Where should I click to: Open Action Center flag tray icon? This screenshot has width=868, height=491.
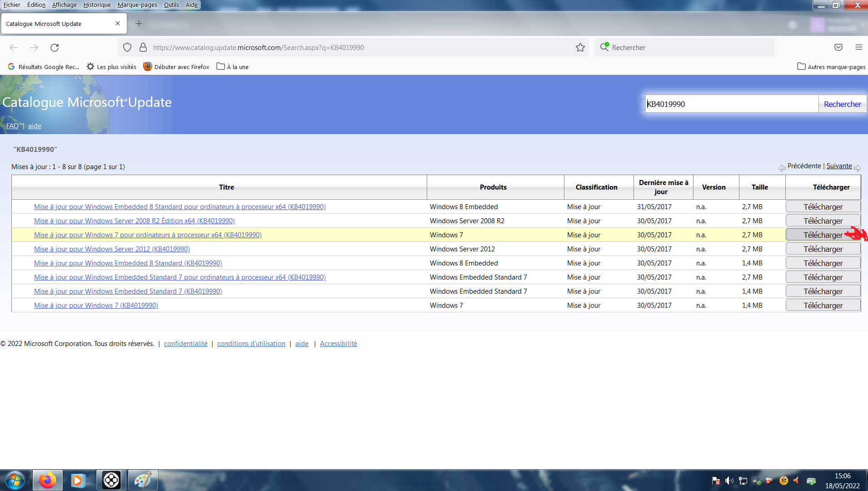tap(716, 481)
